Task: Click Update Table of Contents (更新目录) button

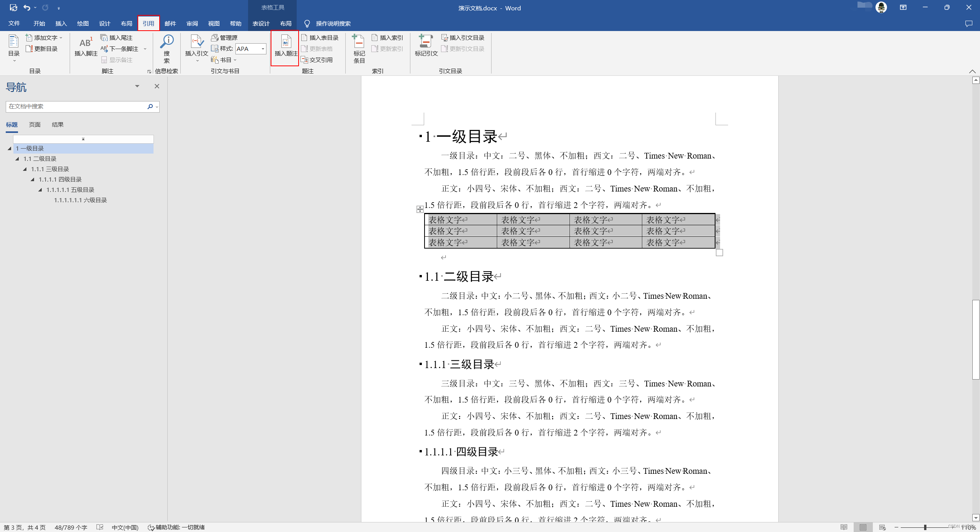Action: (x=41, y=49)
